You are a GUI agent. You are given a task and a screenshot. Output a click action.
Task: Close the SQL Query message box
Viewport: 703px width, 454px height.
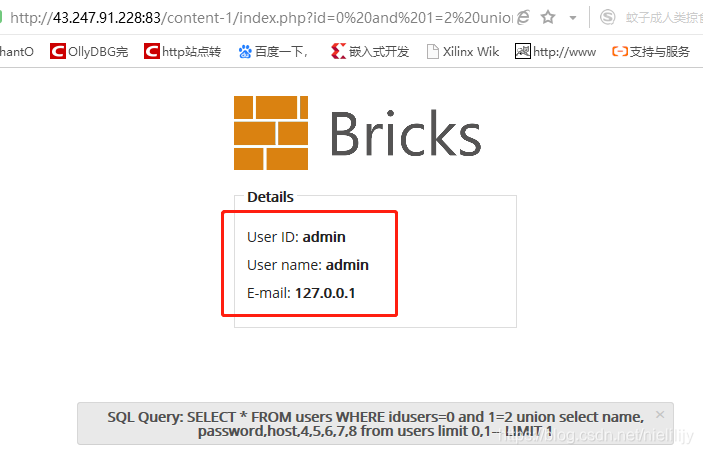tap(660, 415)
